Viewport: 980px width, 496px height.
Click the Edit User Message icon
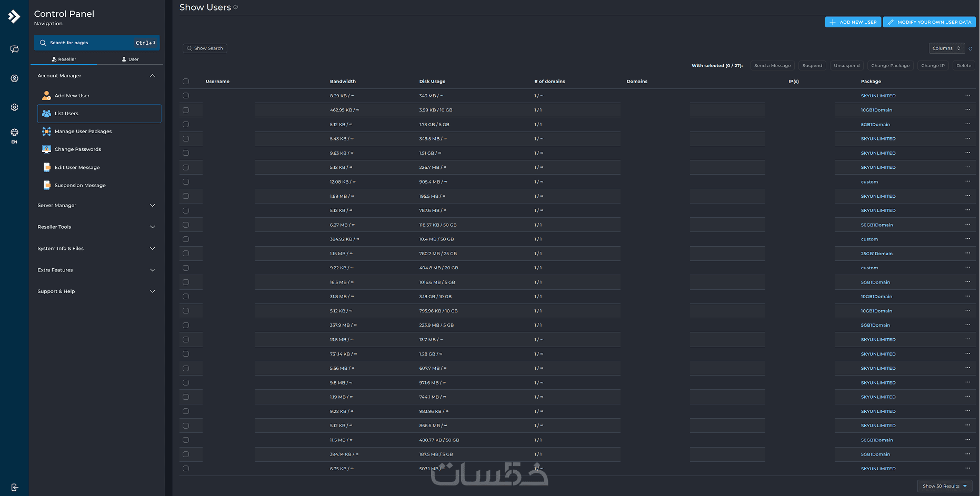click(46, 167)
